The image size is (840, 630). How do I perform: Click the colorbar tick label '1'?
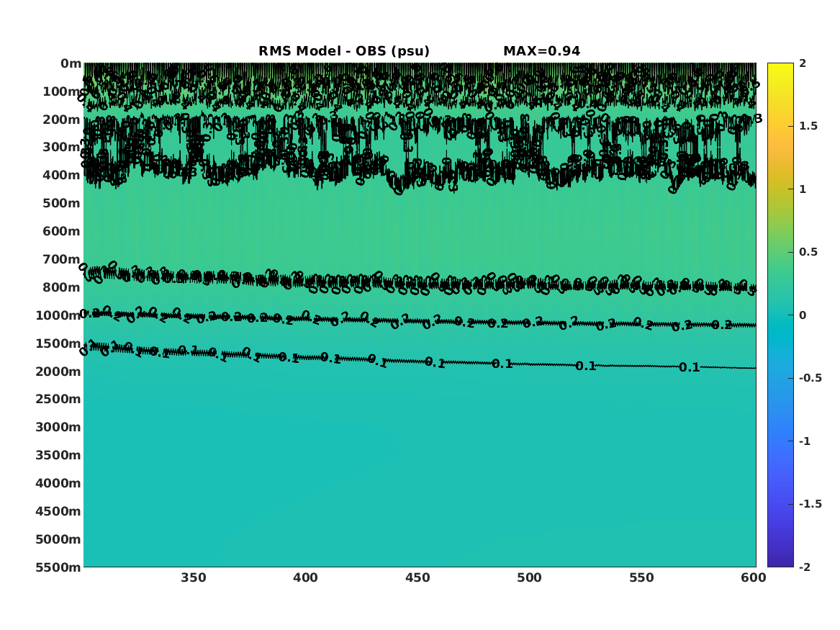(803, 189)
